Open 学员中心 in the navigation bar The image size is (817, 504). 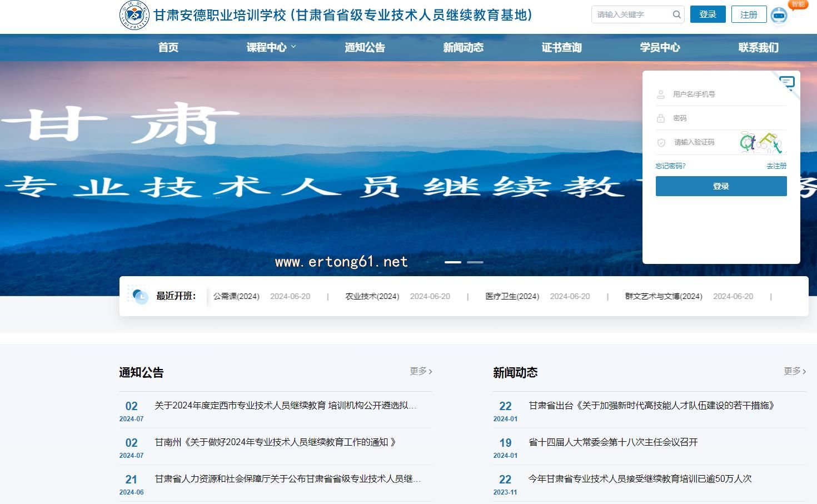[x=660, y=48]
